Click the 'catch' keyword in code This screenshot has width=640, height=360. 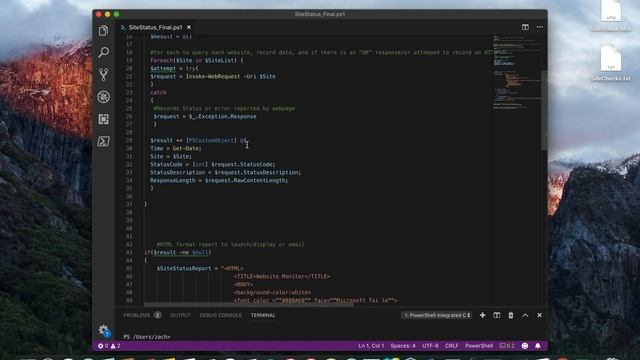click(x=158, y=92)
